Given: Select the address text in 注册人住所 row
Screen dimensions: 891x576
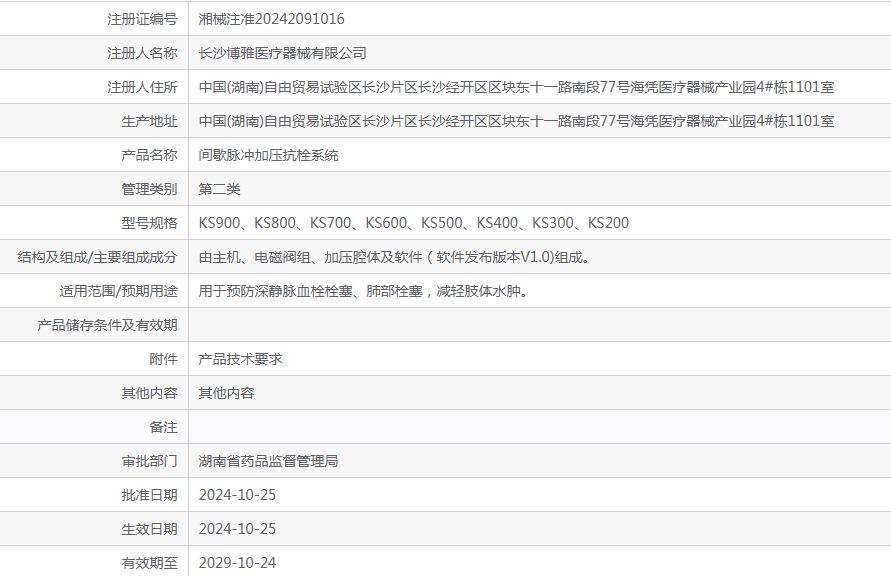Looking at the screenshot, I should coord(516,87).
